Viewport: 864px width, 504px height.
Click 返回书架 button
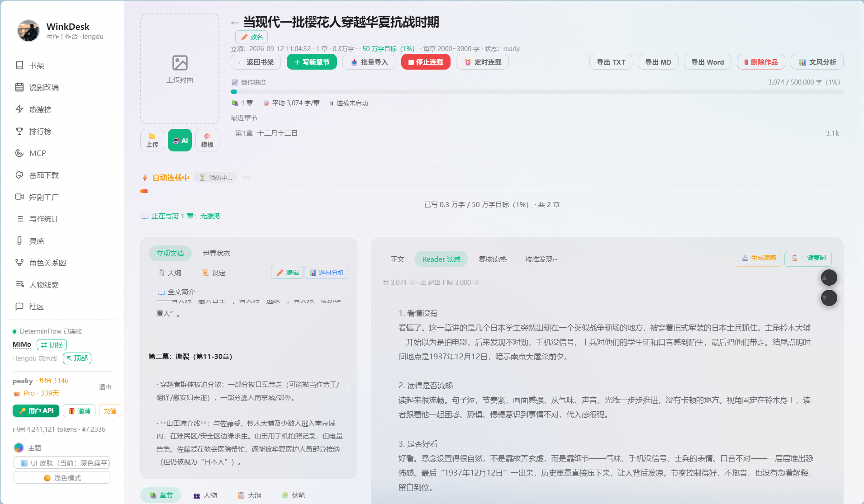(x=256, y=62)
